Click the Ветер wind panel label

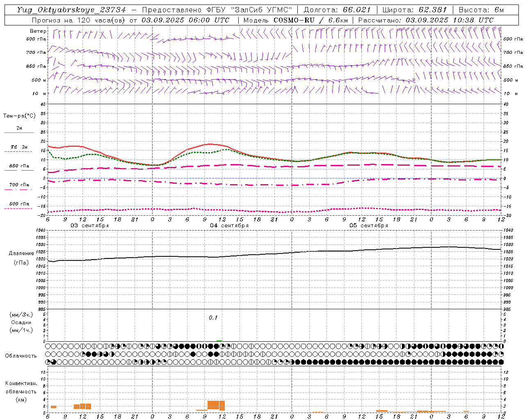[38, 31]
